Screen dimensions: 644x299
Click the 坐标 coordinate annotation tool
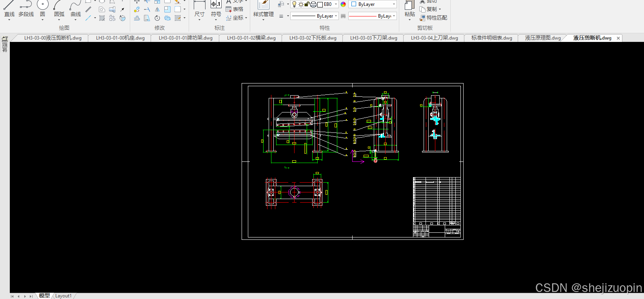(235, 18)
